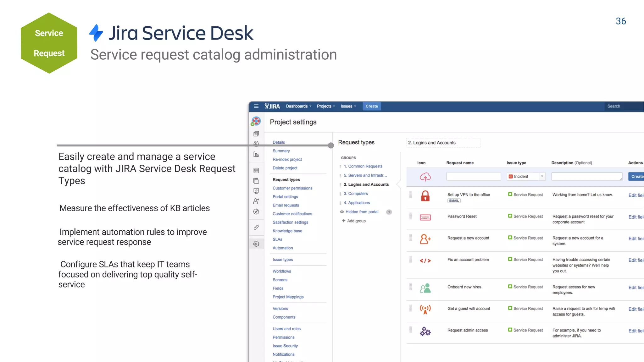Screen dimensions: 644x362
Task: Open the compass sidebar icon
Action: pos(256,211)
